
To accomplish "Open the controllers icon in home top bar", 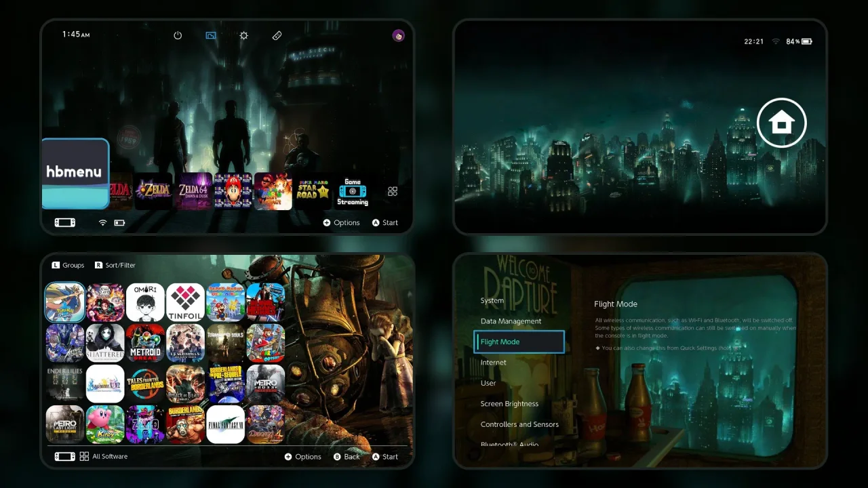I will 277,35.
